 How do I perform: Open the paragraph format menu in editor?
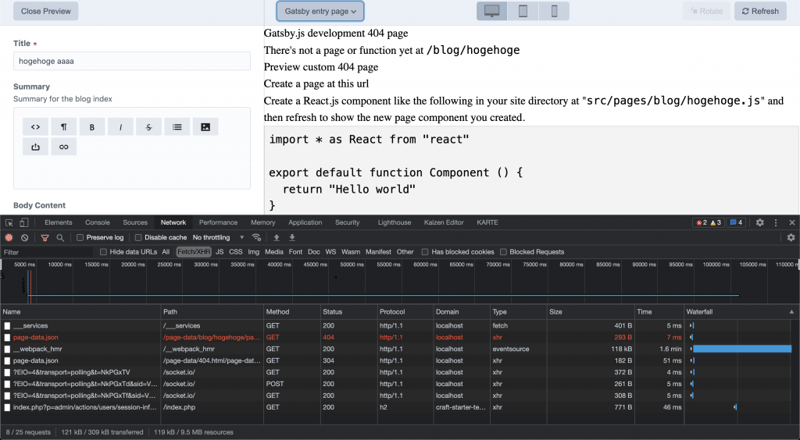64,127
